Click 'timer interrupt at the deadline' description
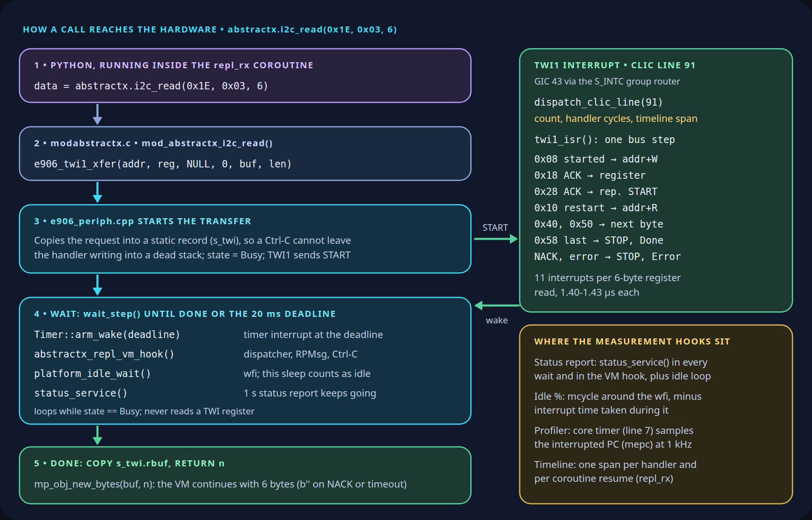Screen dimensions: 812x520 (313, 335)
